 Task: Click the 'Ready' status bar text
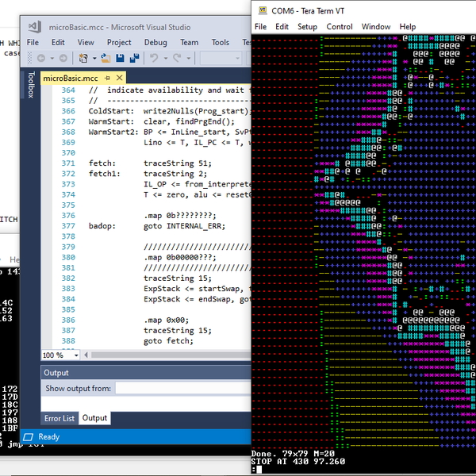(x=49, y=437)
